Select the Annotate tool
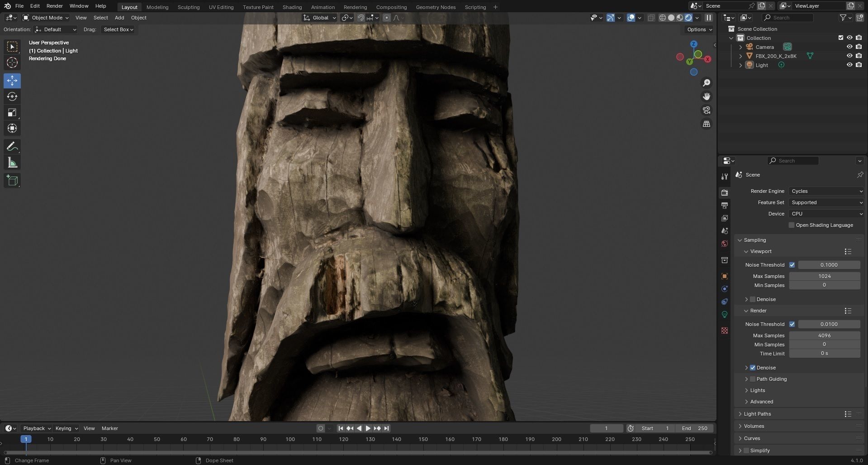Viewport: 868px width, 465px height. 12,146
